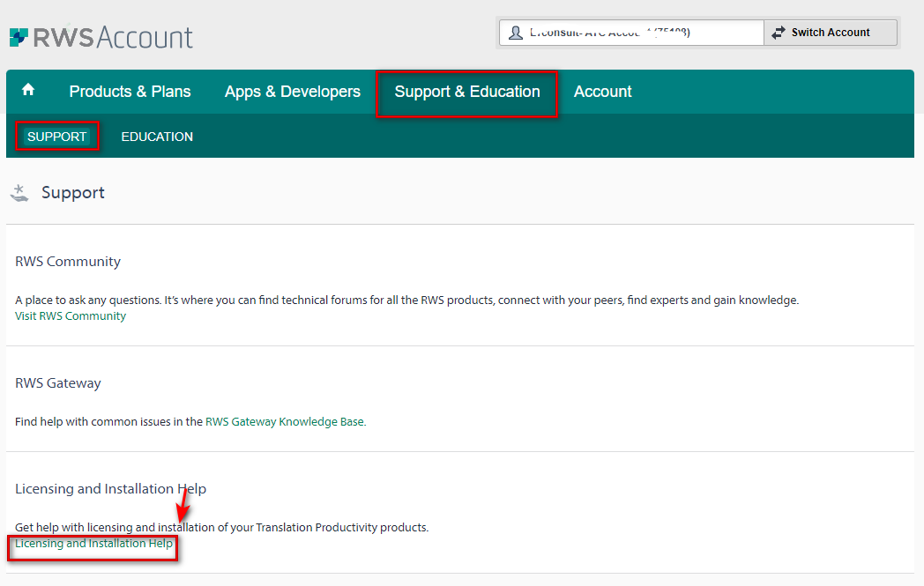Click the user silhouette icon beside account name
Screen dimensions: 924x586
point(514,33)
